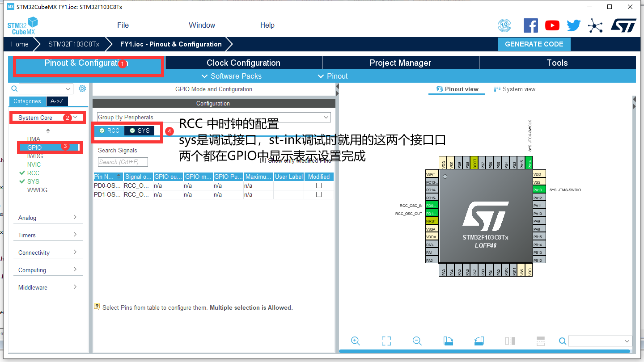Open the search settings gear icon

[x=82, y=88]
